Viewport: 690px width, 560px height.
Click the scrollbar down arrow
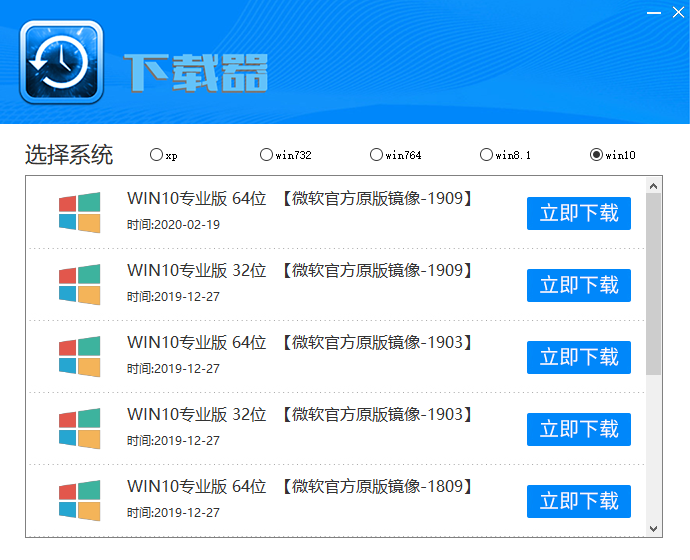click(654, 528)
